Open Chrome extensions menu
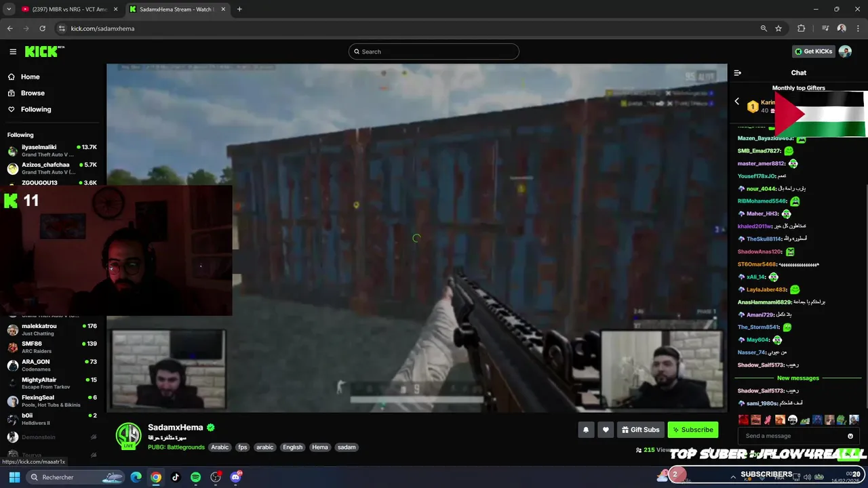 (x=802, y=28)
